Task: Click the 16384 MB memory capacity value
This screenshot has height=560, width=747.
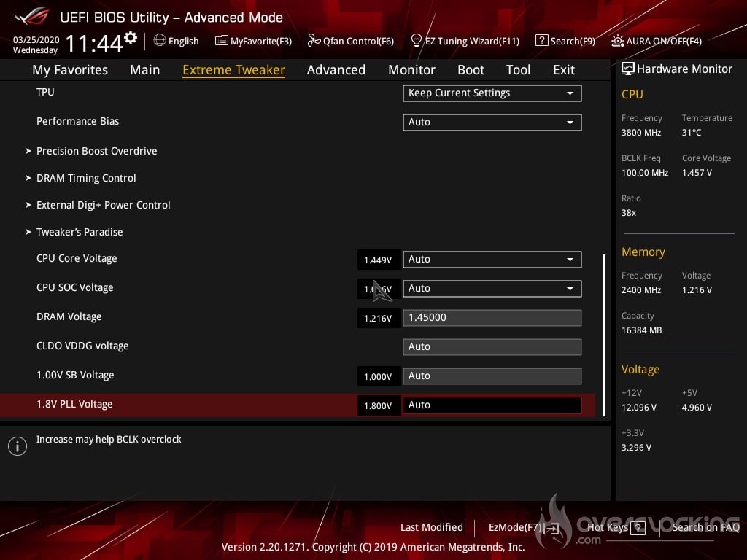Action: 642,330
